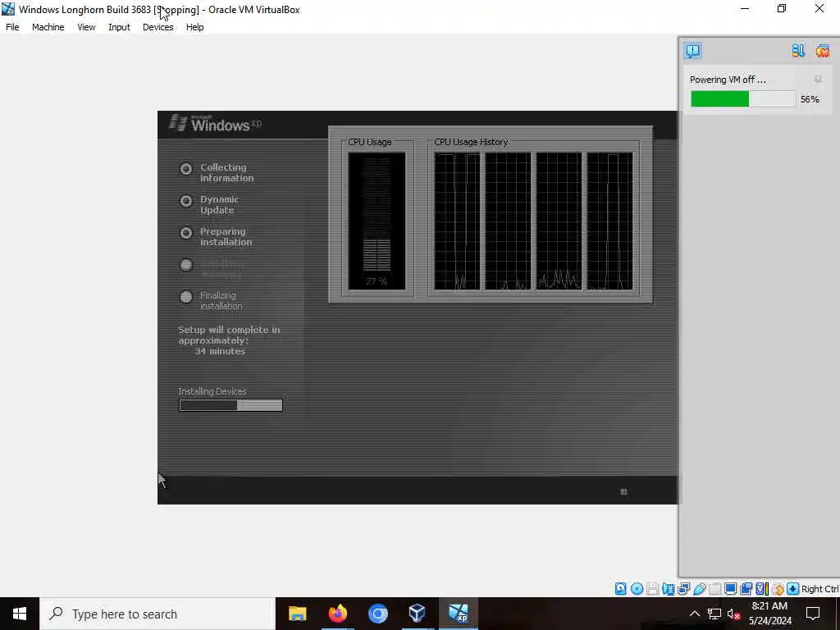840x630 pixels.
Task: Click the Powering VM off ... label
Action: click(728, 80)
